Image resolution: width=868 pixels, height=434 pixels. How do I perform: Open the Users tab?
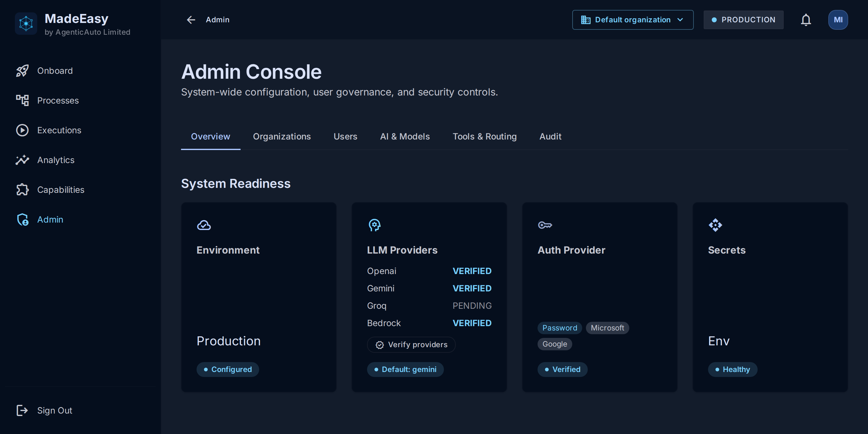click(x=345, y=136)
